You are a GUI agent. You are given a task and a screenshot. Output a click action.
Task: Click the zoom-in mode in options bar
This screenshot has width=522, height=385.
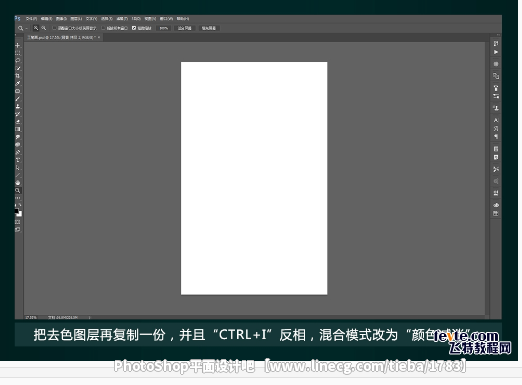coord(36,28)
